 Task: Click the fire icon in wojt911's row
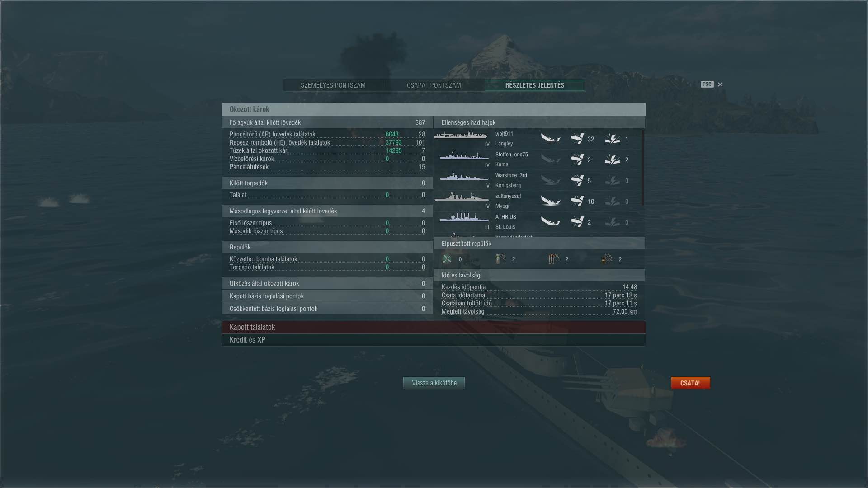click(613, 139)
